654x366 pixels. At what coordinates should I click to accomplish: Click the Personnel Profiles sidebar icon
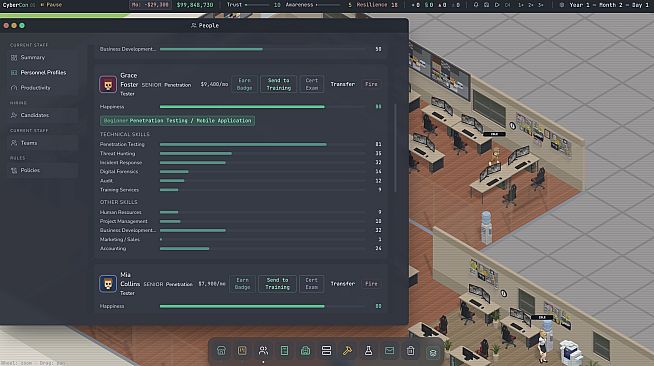(14, 73)
